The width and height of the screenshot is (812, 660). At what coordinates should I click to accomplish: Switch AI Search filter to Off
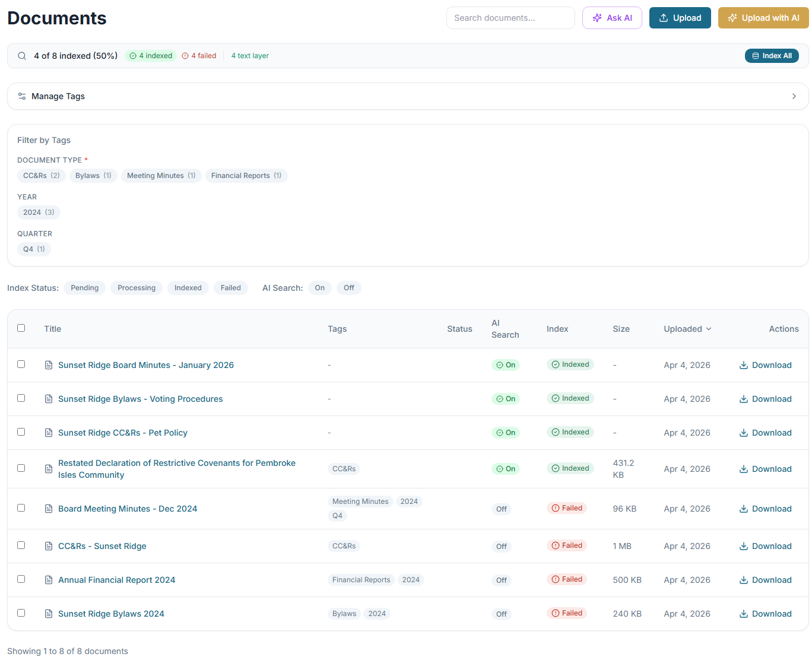[x=349, y=287]
